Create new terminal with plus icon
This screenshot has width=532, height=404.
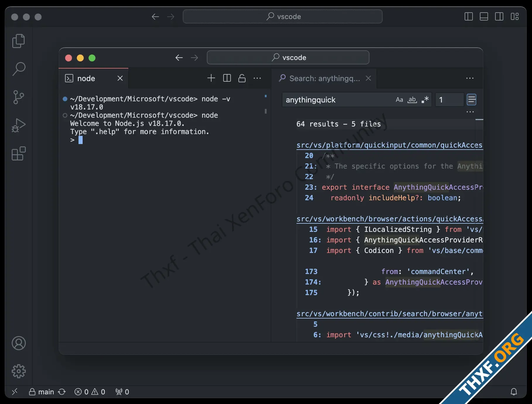pyautogui.click(x=211, y=78)
